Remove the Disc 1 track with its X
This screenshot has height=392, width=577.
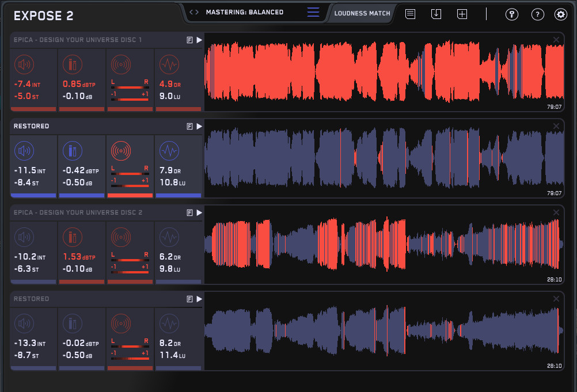(556, 40)
